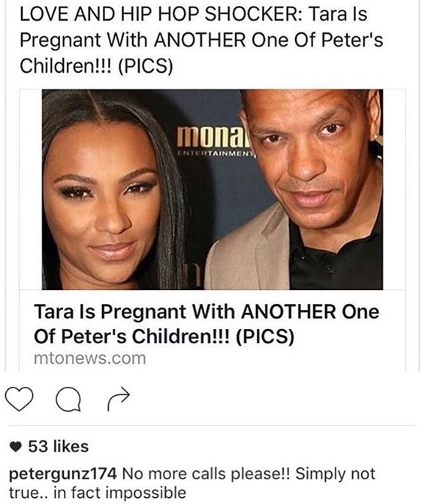
Task: Tap the small filled heart beside 53 likes
Action: pyautogui.click(x=16, y=446)
